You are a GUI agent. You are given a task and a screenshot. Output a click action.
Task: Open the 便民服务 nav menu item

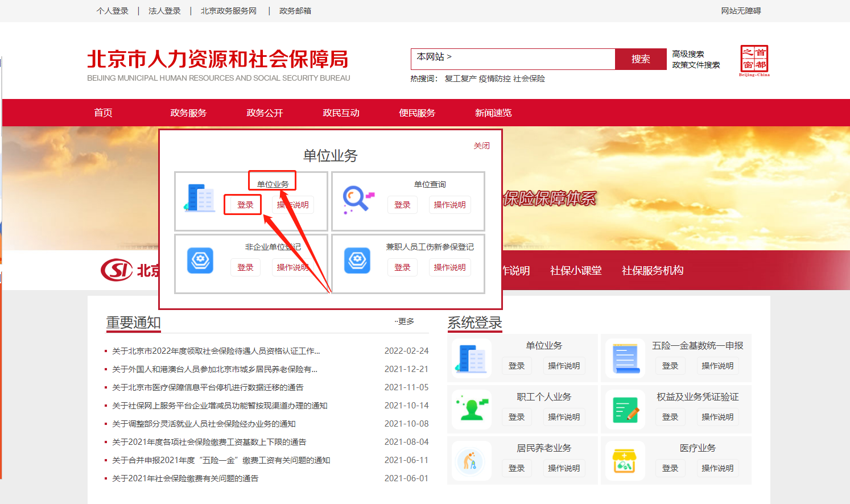(x=417, y=113)
